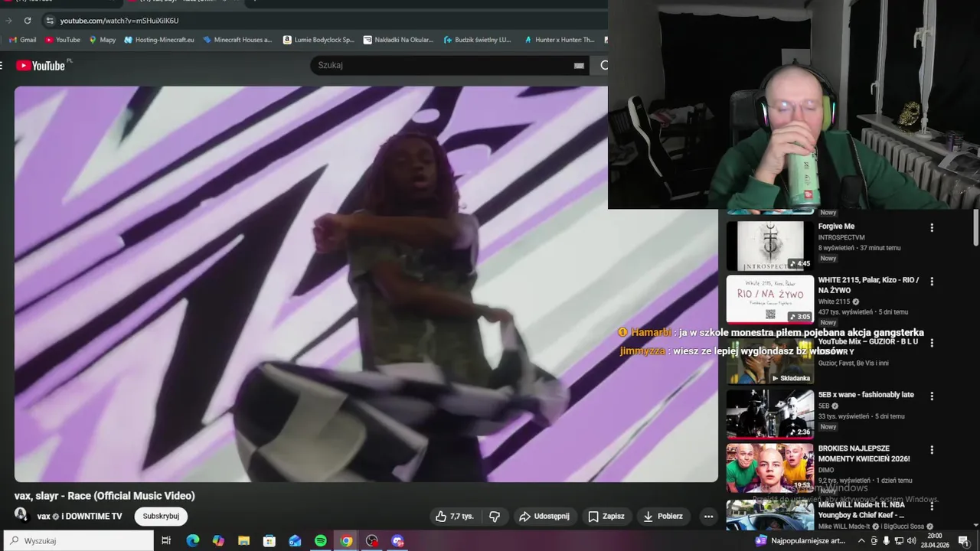Open OBS Studio from the taskbar
This screenshot has width=980, height=551.
[x=372, y=541]
